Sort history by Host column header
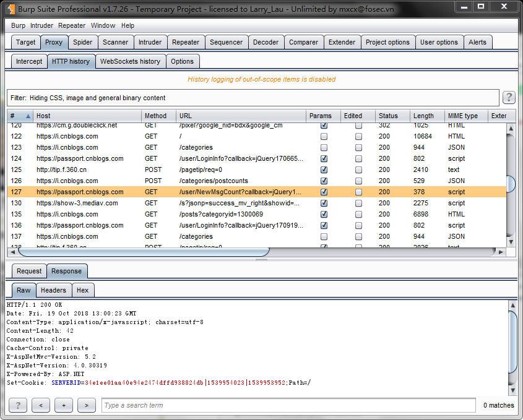This screenshot has width=523, height=420. [87, 116]
